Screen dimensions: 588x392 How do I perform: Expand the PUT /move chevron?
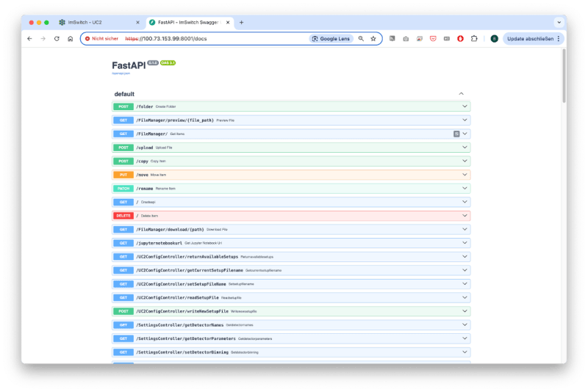(465, 175)
